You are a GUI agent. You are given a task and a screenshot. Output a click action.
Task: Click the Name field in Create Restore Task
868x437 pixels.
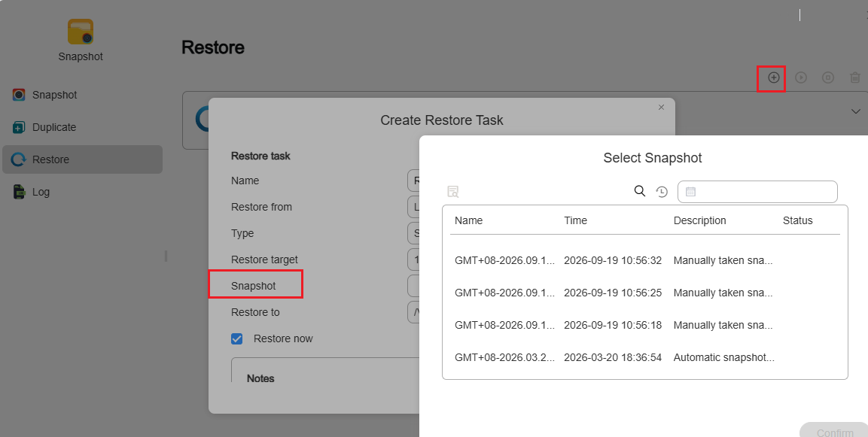(x=413, y=181)
